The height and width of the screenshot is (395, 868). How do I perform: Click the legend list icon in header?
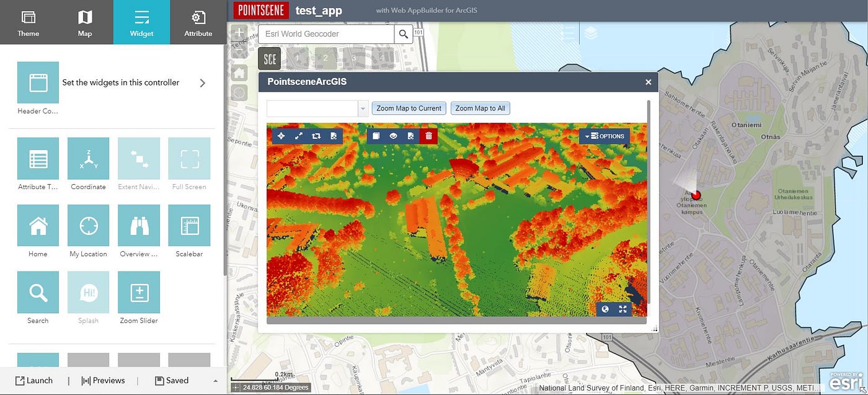point(567,33)
